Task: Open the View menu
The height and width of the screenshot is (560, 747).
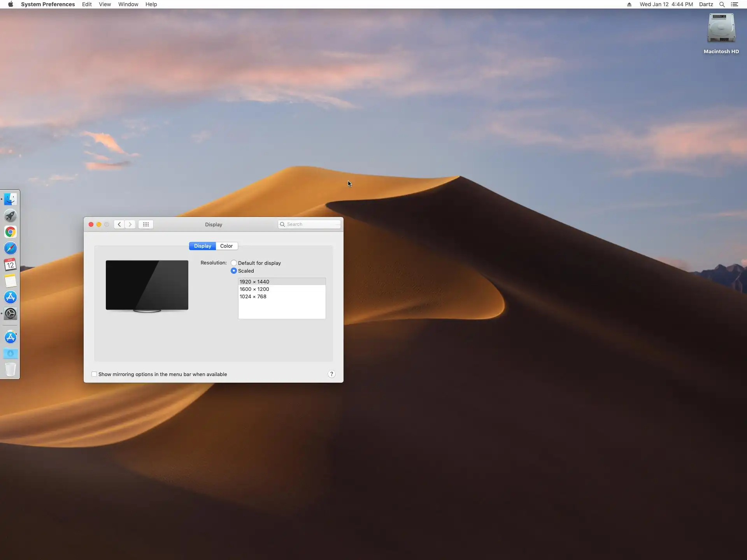Action: pos(105,4)
